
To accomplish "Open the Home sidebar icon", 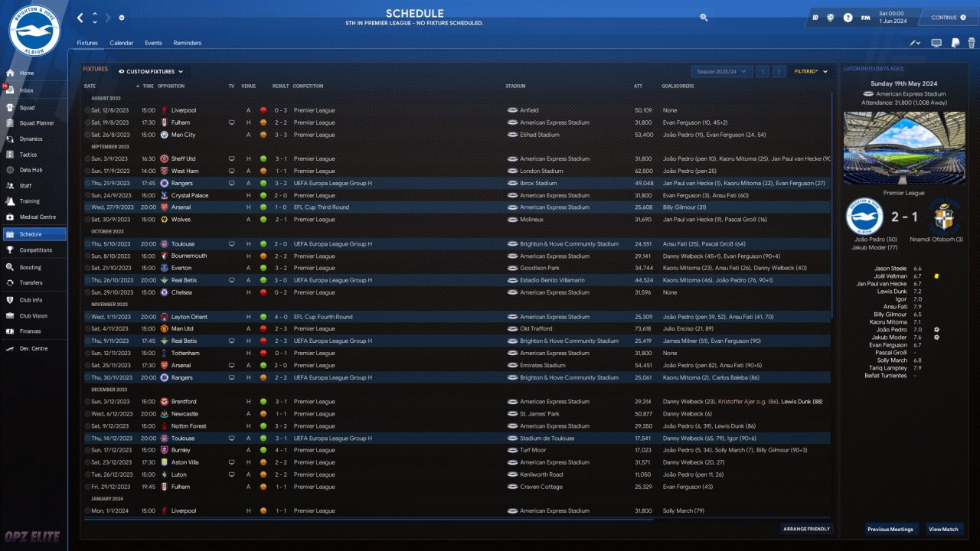I will tap(9, 73).
